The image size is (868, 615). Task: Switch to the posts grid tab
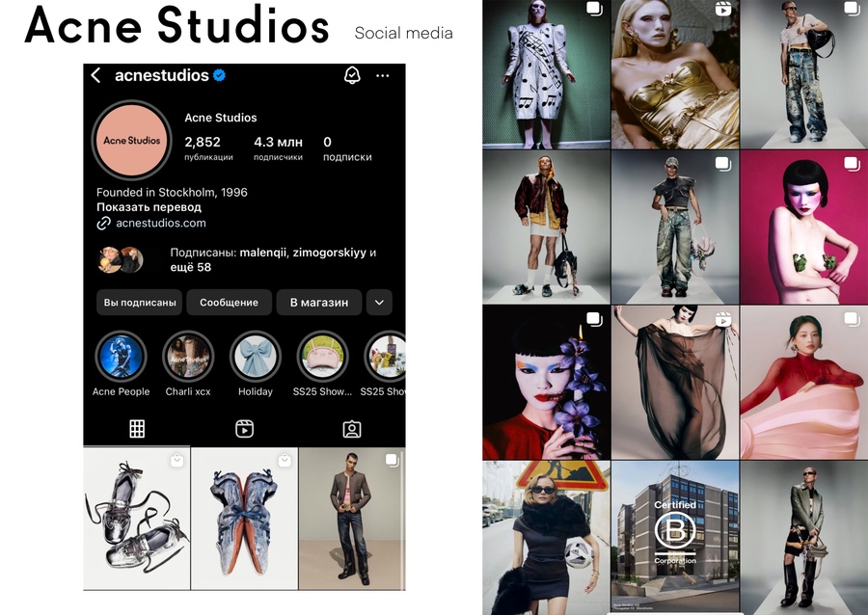(x=137, y=429)
